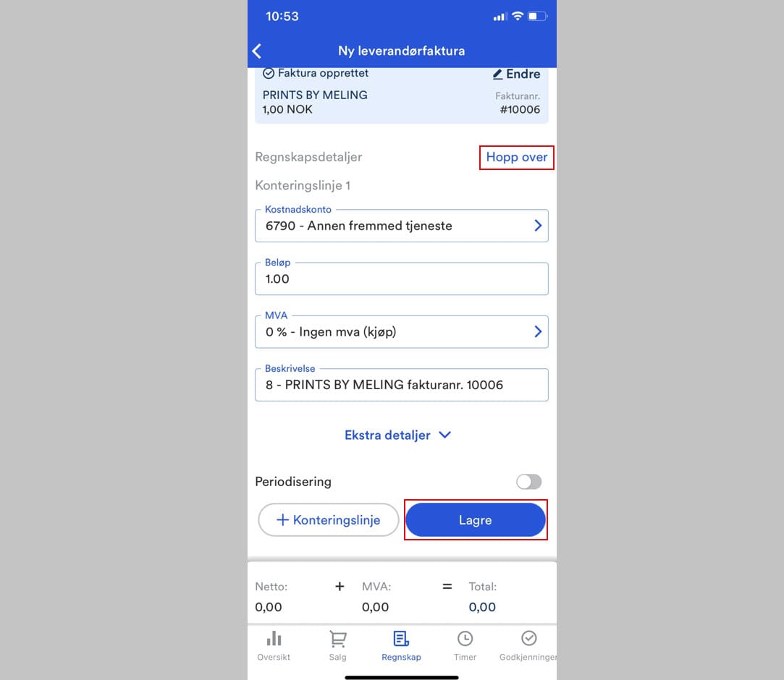784x680 pixels.
Task: Click the Lagre button
Action: (476, 520)
